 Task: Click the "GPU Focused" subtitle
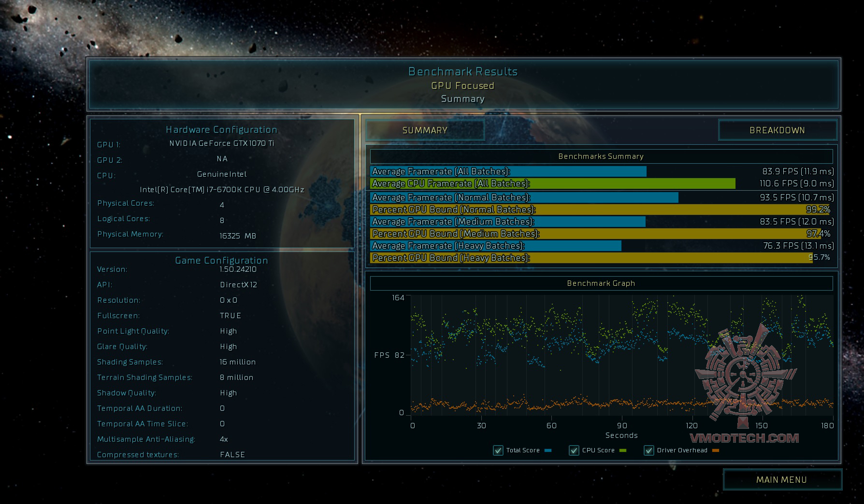(463, 86)
